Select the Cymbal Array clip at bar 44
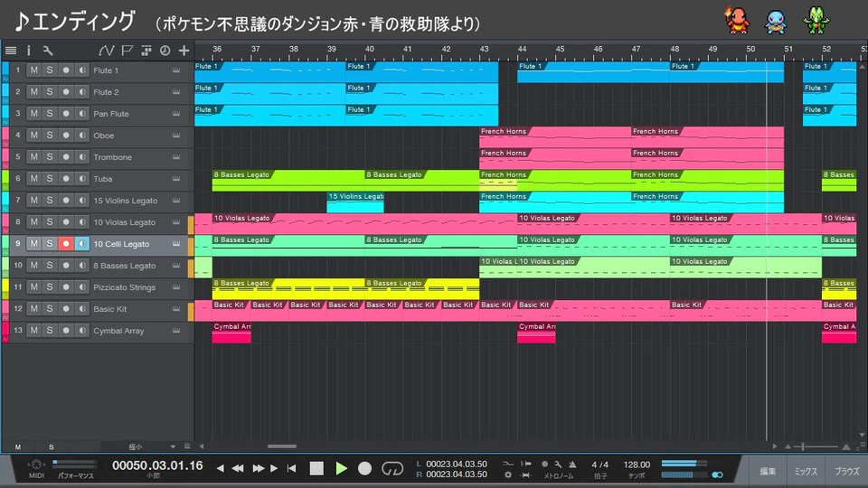Image resolution: width=868 pixels, height=488 pixels. point(536,333)
